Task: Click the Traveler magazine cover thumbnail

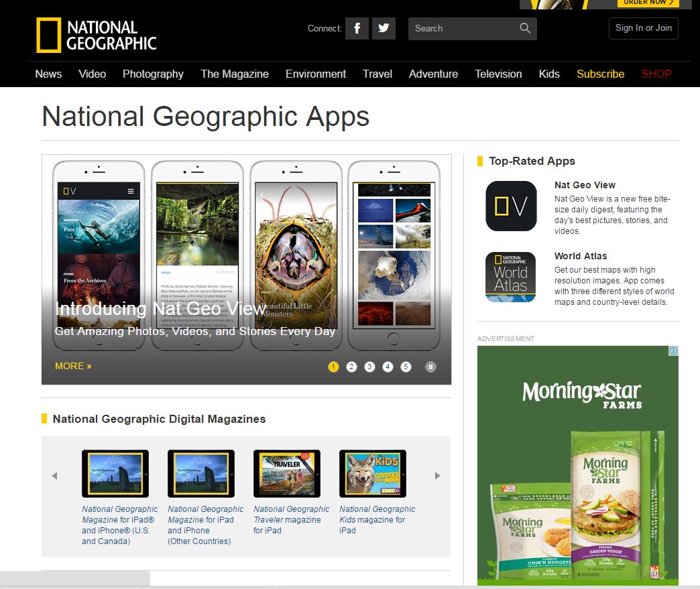Action: coord(286,474)
